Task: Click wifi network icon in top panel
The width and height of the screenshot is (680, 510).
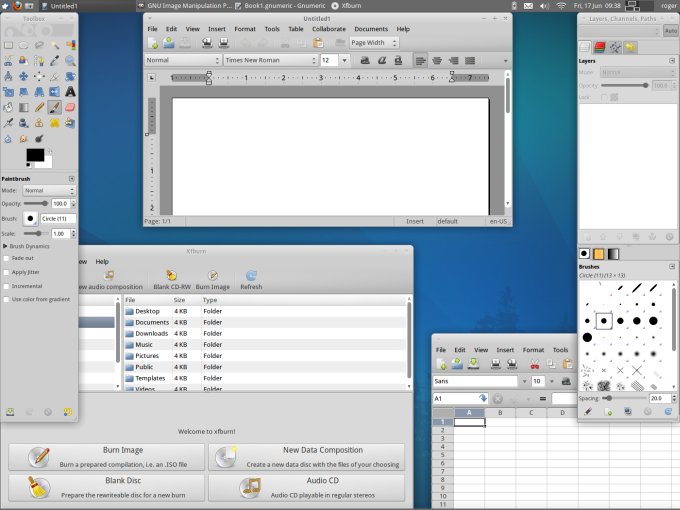Action: pos(561,6)
